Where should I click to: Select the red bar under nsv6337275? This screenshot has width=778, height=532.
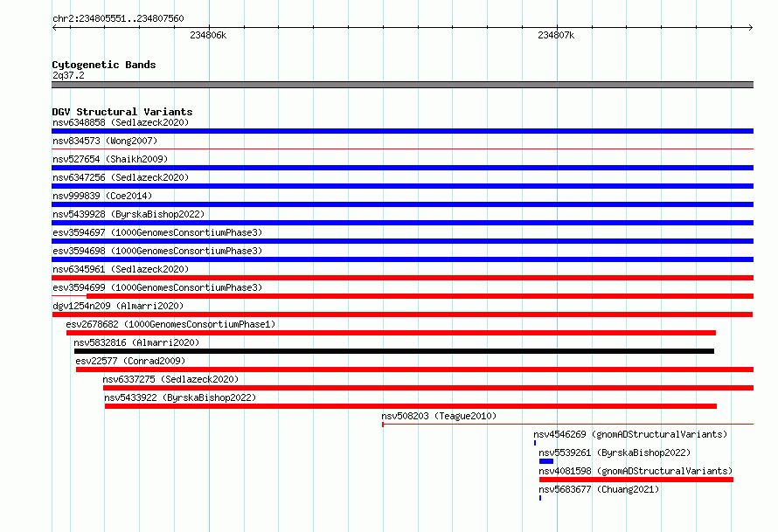pyautogui.click(x=428, y=388)
